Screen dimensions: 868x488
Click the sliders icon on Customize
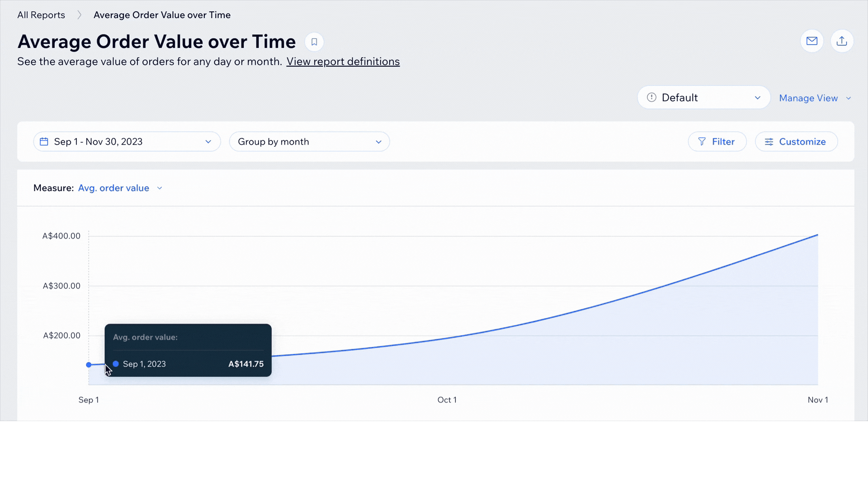click(769, 142)
